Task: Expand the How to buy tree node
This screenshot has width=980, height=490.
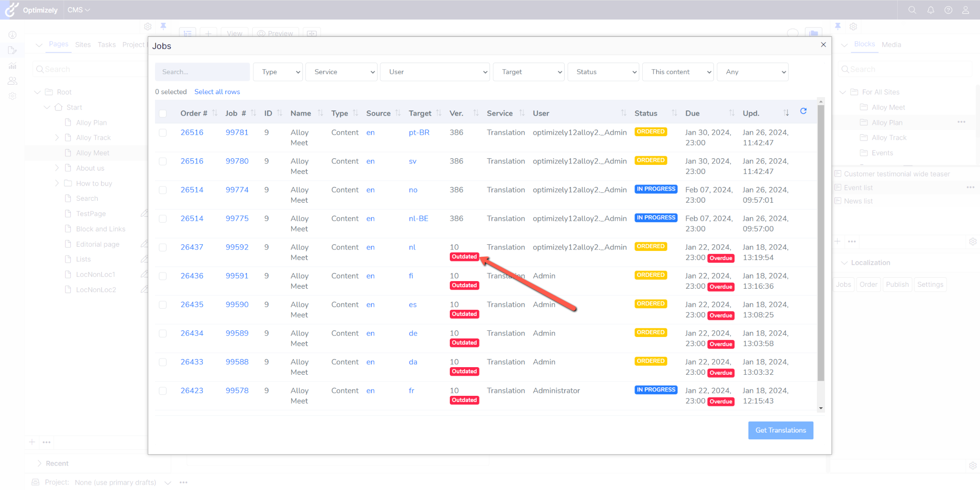Action: pos(57,183)
